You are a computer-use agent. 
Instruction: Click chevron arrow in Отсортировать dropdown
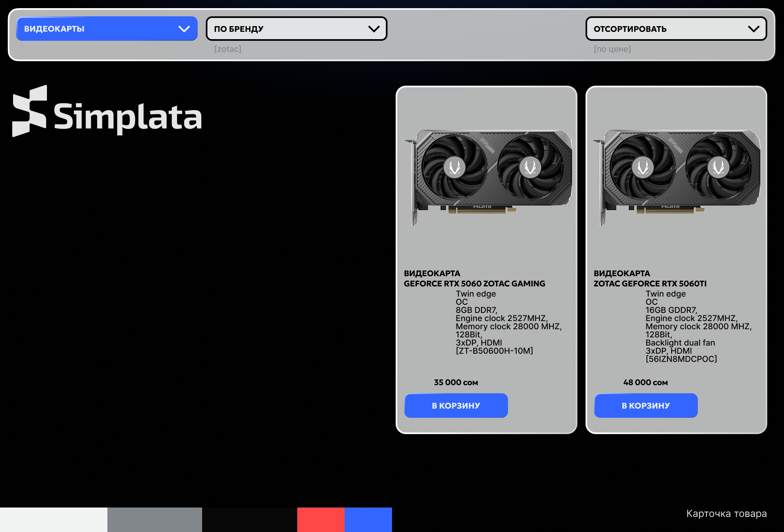tap(753, 29)
